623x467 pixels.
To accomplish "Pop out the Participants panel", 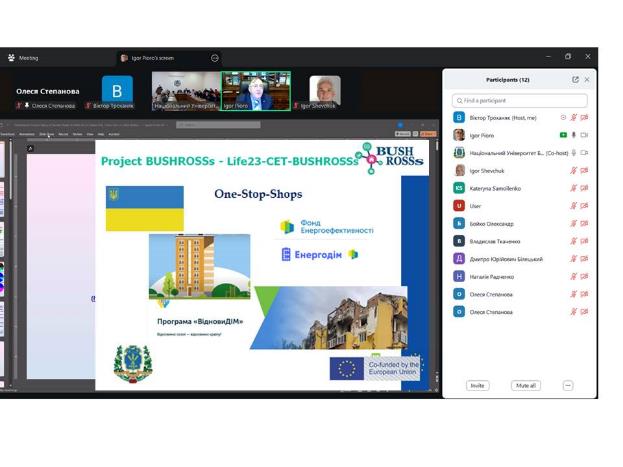I will (575, 79).
